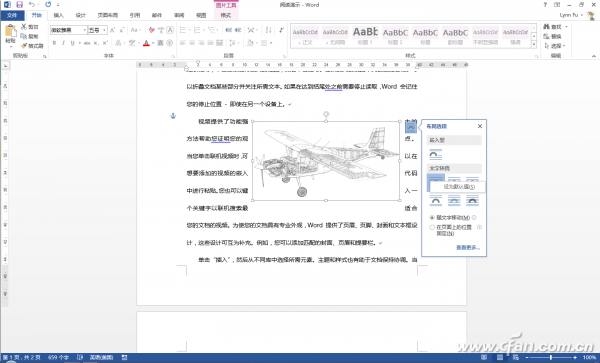Click the underline toggle button
This screenshot has height=363, width=600.
coord(72,43)
